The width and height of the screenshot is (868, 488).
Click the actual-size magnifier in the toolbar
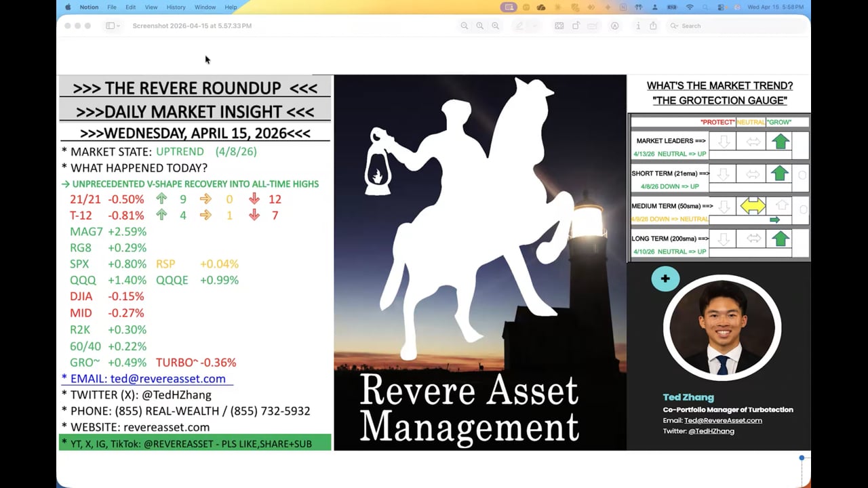pyautogui.click(x=480, y=26)
